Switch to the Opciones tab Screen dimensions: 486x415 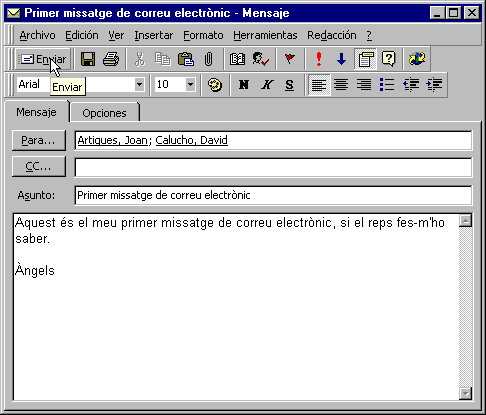(104, 113)
